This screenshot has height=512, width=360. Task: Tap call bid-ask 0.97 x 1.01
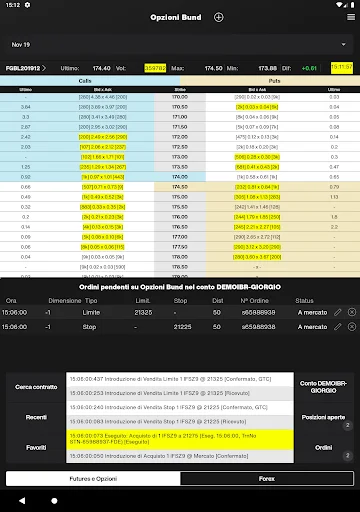point(103,177)
